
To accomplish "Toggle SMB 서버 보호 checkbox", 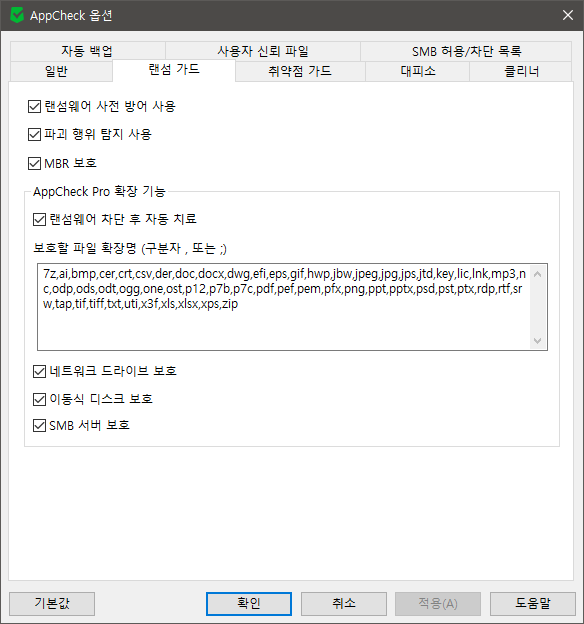I will pos(39,425).
